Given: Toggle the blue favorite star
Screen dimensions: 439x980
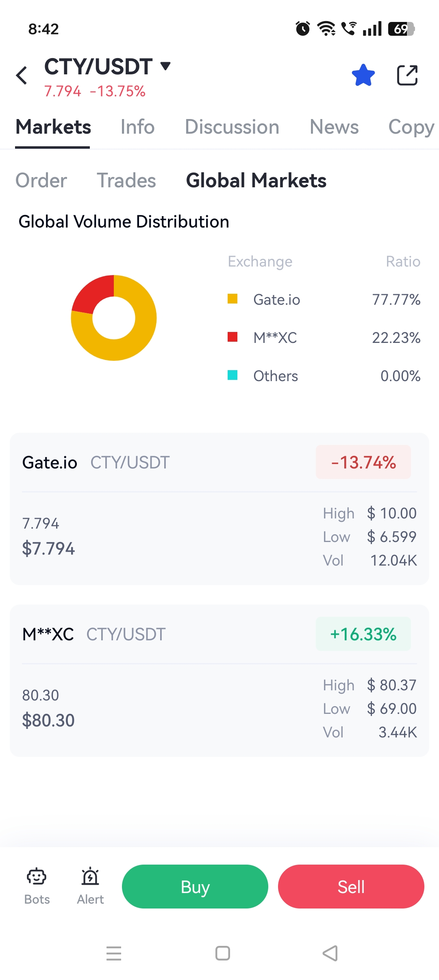Looking at the screenshot, I should 363,76.
